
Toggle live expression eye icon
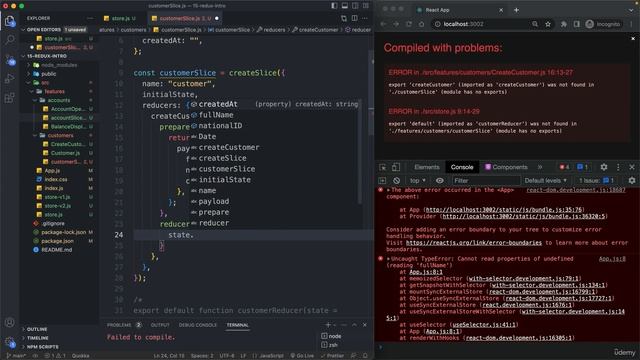coord(440,180)
